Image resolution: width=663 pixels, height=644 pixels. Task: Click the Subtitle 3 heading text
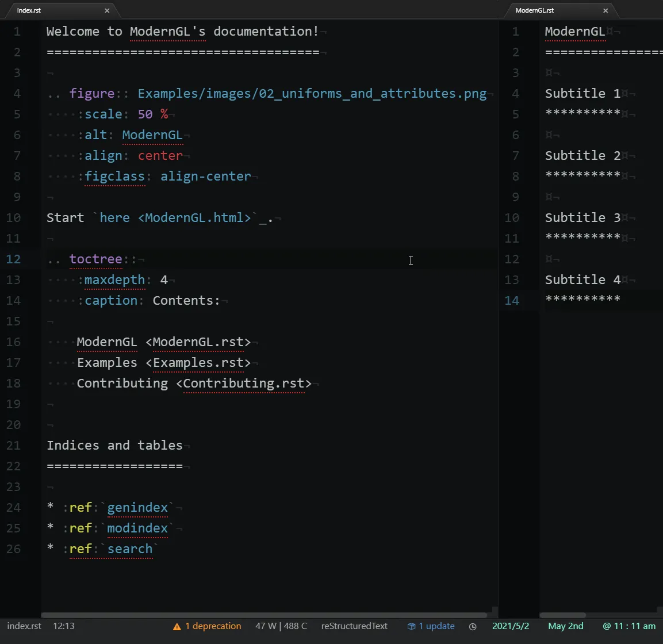coord(582,218)
